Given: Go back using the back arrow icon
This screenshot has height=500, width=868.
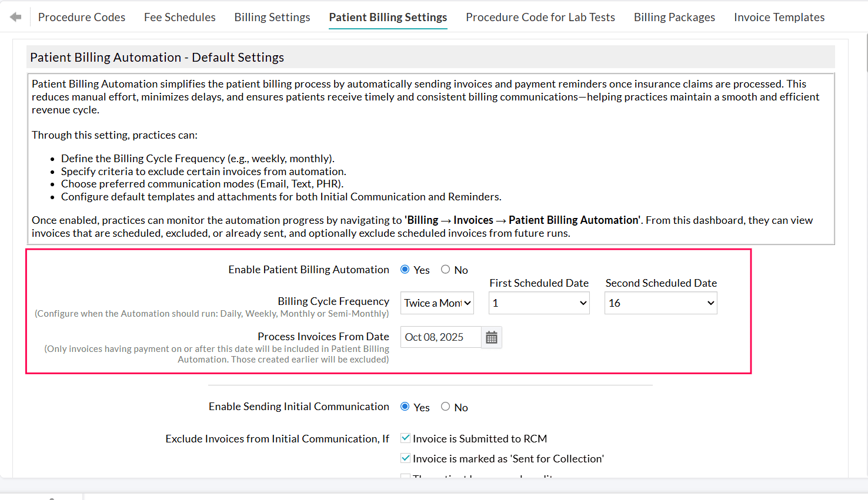Looking at the screenshot, I should point(16,16).
